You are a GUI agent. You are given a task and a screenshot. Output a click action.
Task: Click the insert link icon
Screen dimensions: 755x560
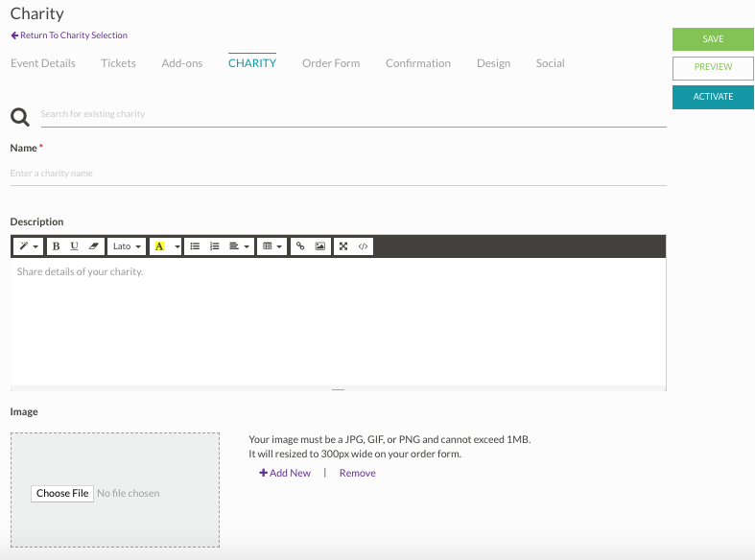coord(300,246)
